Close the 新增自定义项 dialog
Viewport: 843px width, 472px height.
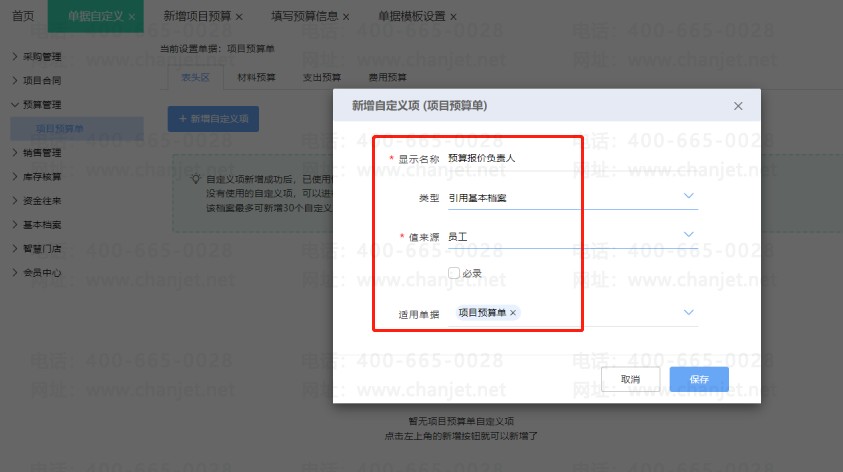[x=738, y=106]
